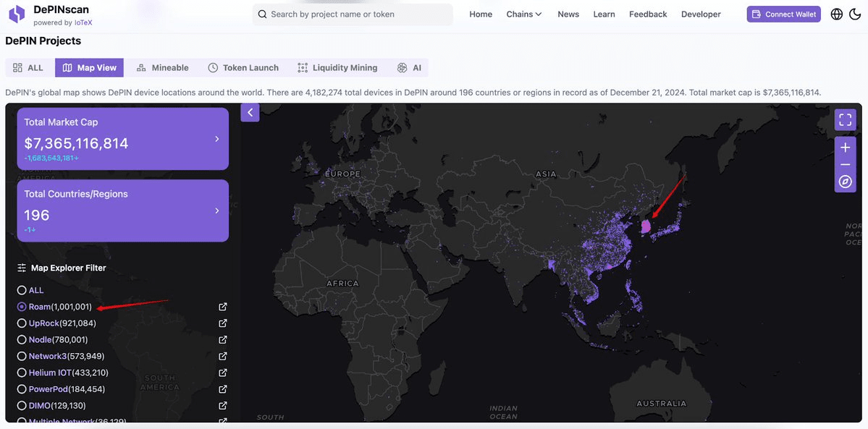Expand the Chains dropdown menu
868x429 pixels.
pyautogui.click(x=523, y=14)
